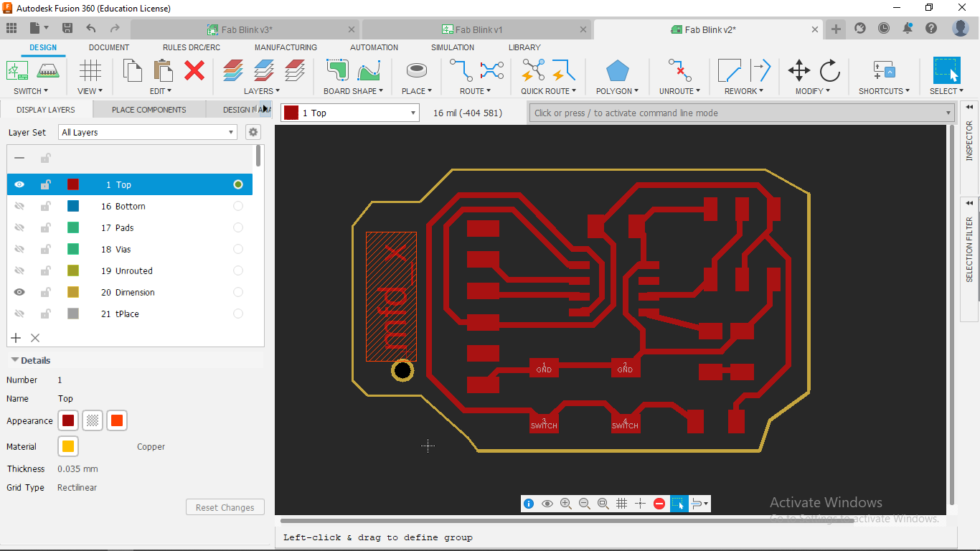
Task: Select the Move tool in Modify
Action: point(798,70)
